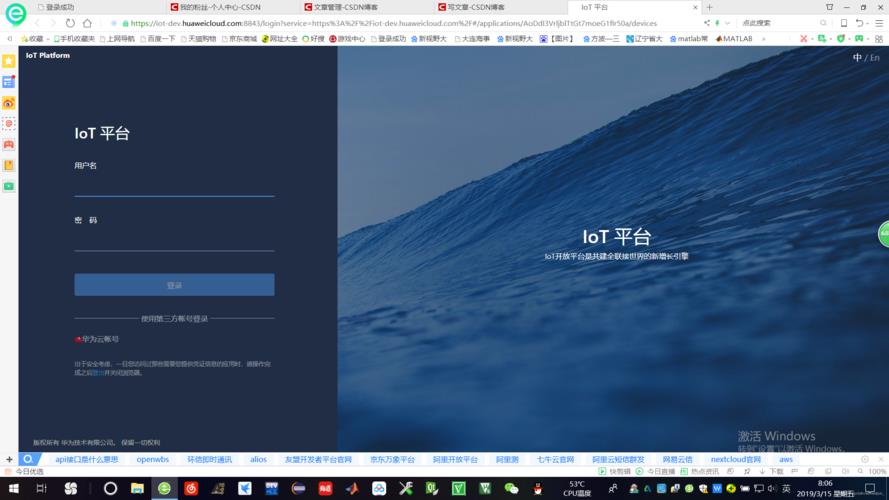Open File Explorer from the taskbar

tap(137, 488)
